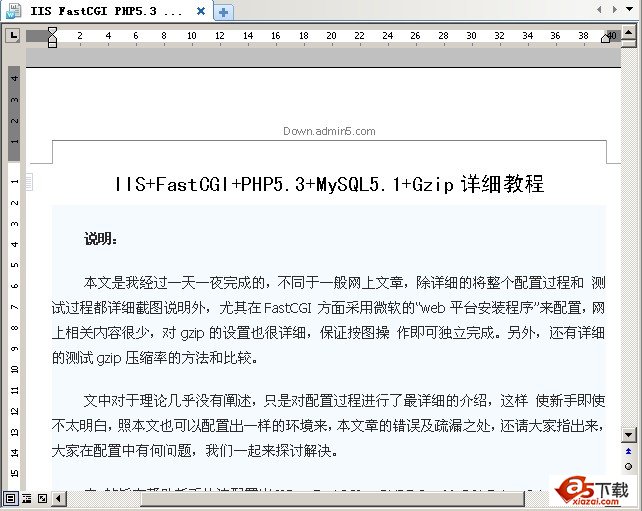Click the line starting 本文是我经过一天一夜完成的

tap(345, 283)
